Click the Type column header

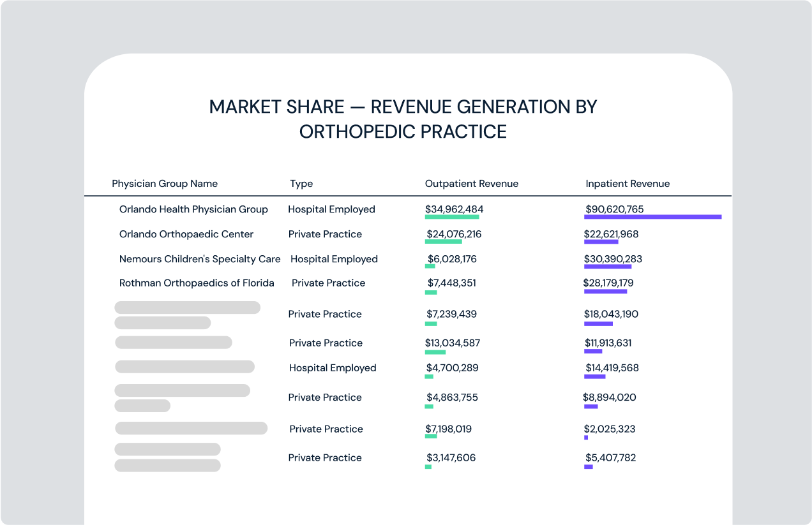click(x=301, y=183)
